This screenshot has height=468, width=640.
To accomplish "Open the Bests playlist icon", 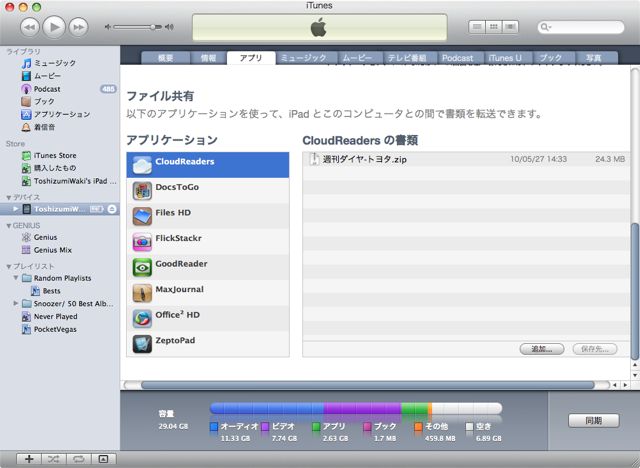I will point(36,291).
